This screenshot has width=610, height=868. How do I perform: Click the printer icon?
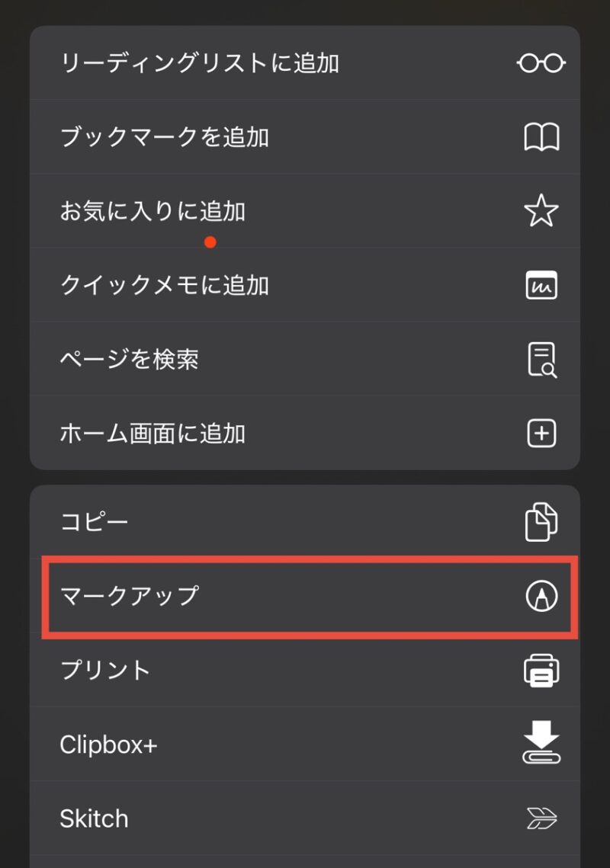coord(541,671)
